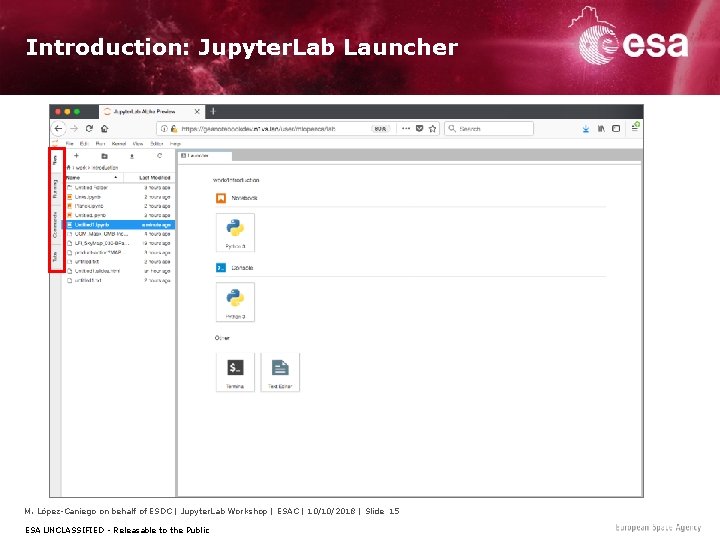Image resolution: width=720 pixels, height=540 pixels.
Task: Bookmark this page with the star
Action: coord(433,129)
